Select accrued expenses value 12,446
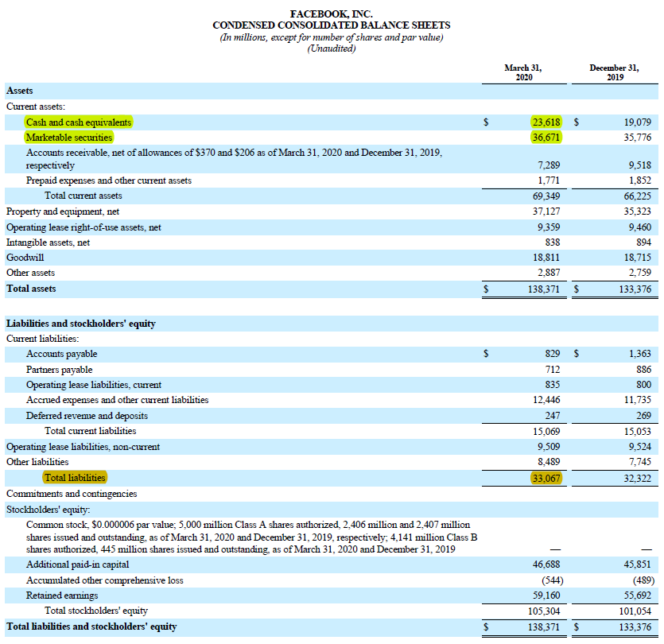This screenshot has width=664, height=644. click(x=546, y=400)
